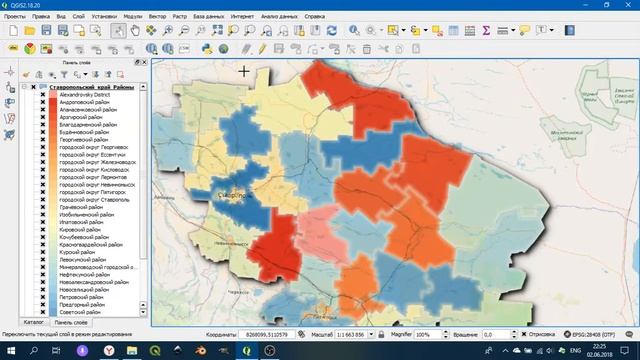Viewport: 640px width, 360px height.
Task: Open the Проекты menu
Action: coord(15,16)
